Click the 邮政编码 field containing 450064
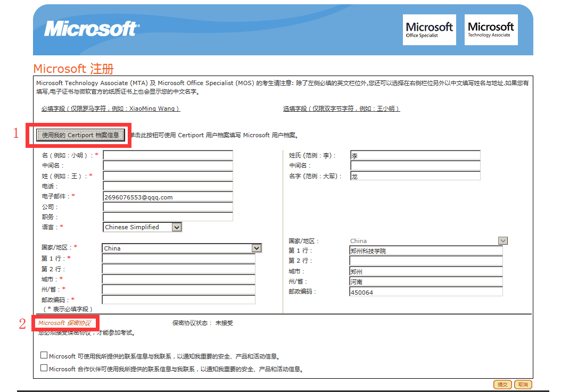This screenshot has width=561, height=392. (x=426, y=292)
